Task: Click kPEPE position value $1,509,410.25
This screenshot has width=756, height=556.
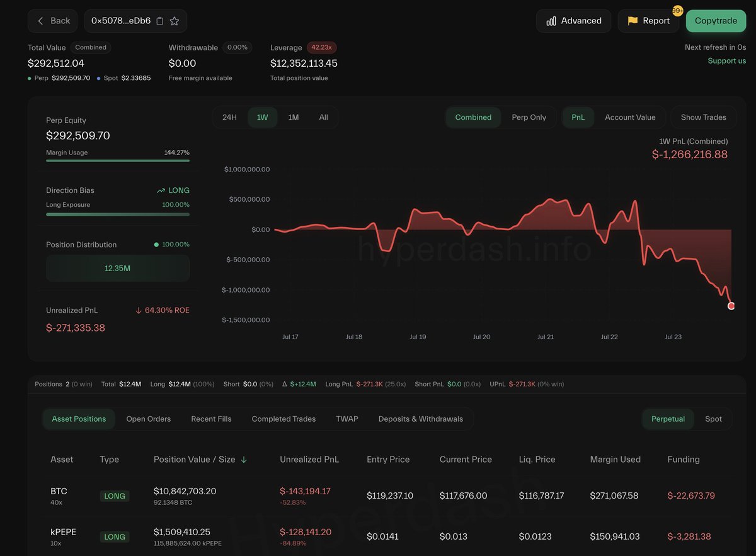Action: 182,532
